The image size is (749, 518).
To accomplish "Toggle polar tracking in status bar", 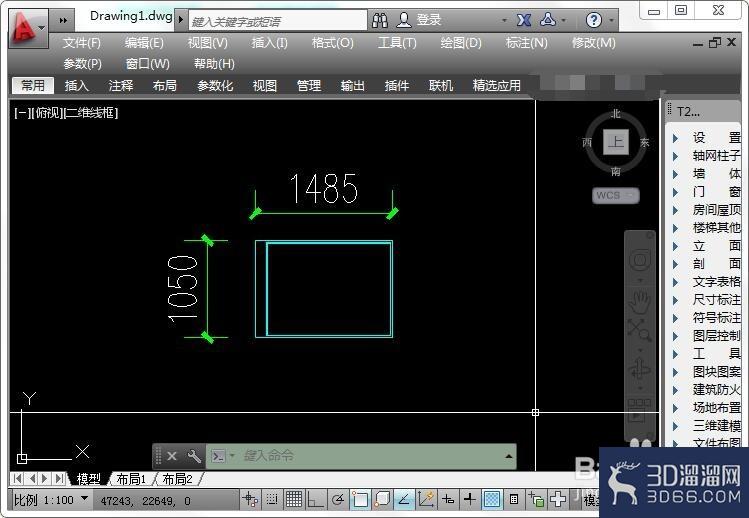I will pyautogui.click(x=338, y=500).
